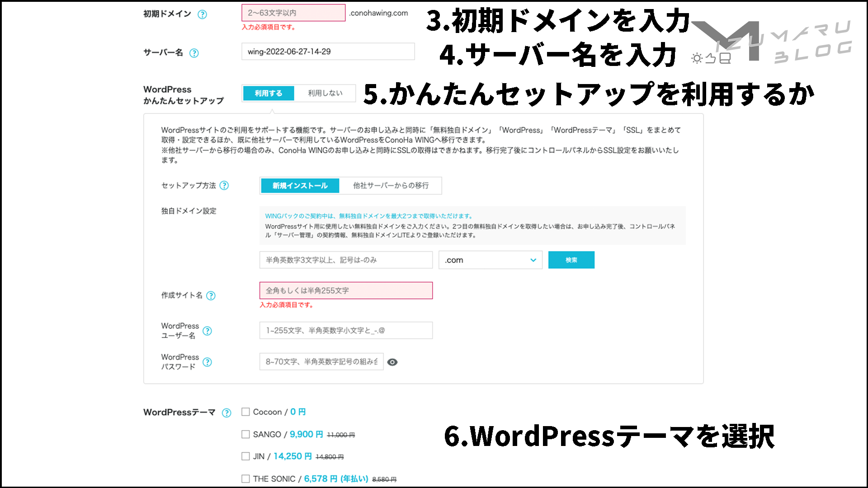The height and width of the screenshot is (488, 868).
Task: Focus the WordPress パスワード input field
Action: pyautogui.click(x=321, y=361)
